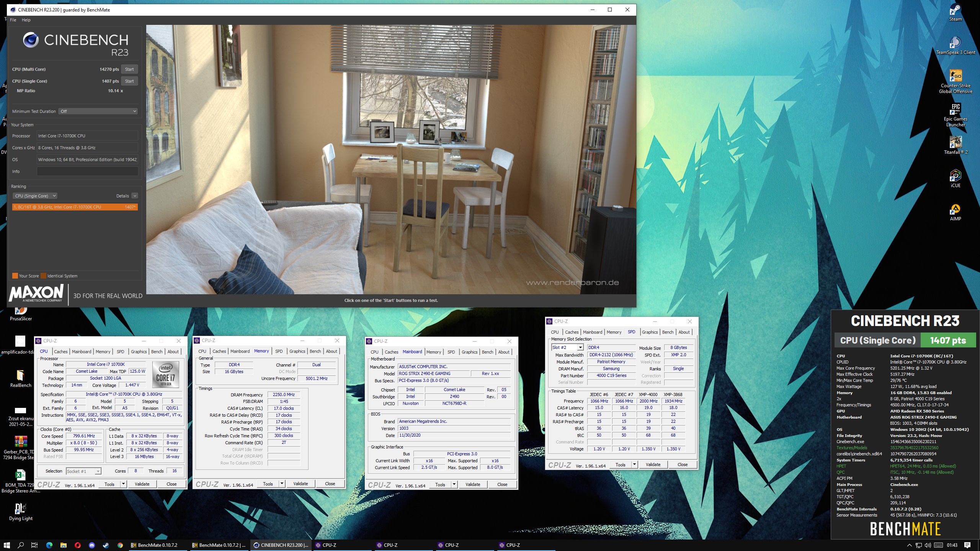
Task: Open the touch keyboard tray icon
Action: click(x=938, y=545)
